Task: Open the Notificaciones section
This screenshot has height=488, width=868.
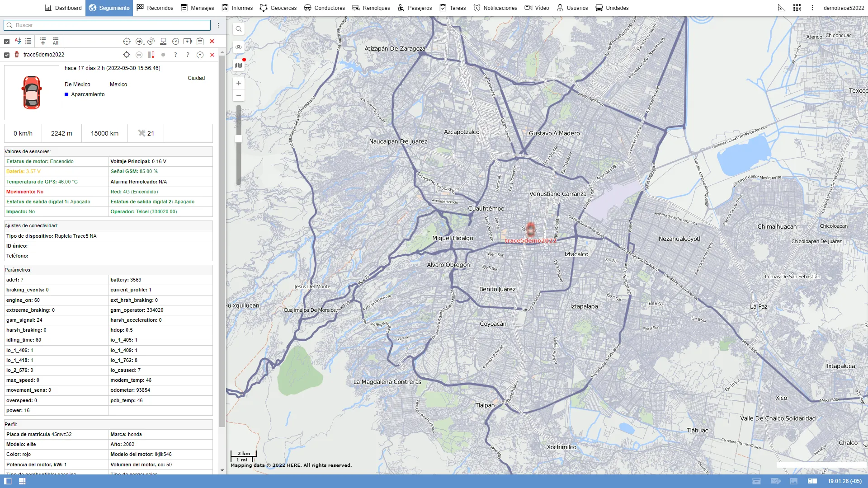Action: 495,8
